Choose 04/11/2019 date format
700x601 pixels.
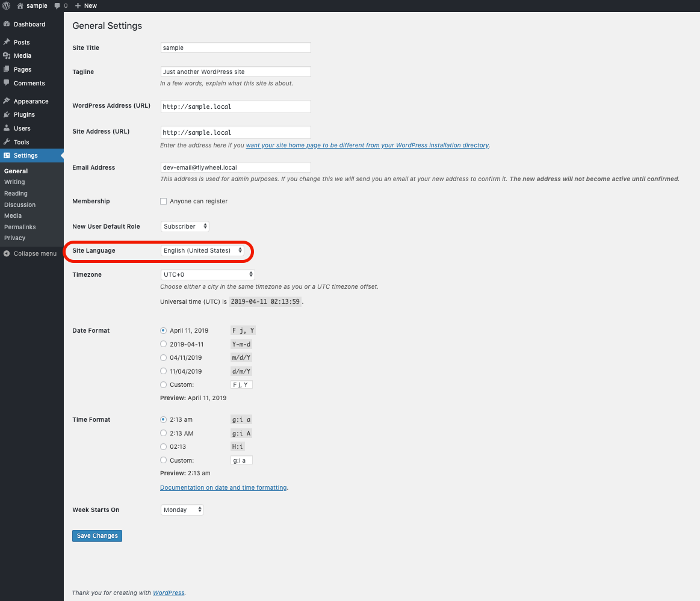(163, 358)
